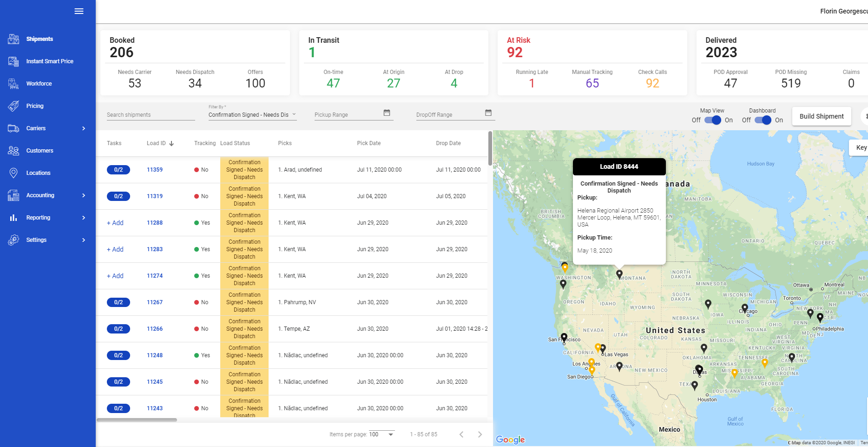Viewport: 868px width, 447px height.
Task: Click the table vertical scrollbar
Action: click(490, 148)
